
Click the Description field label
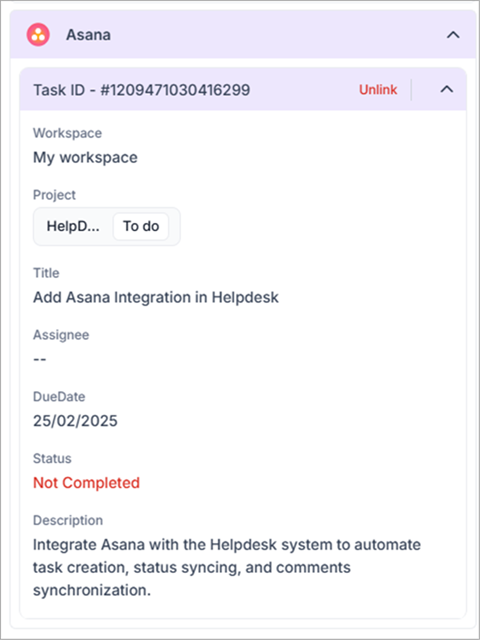point(68,520)
